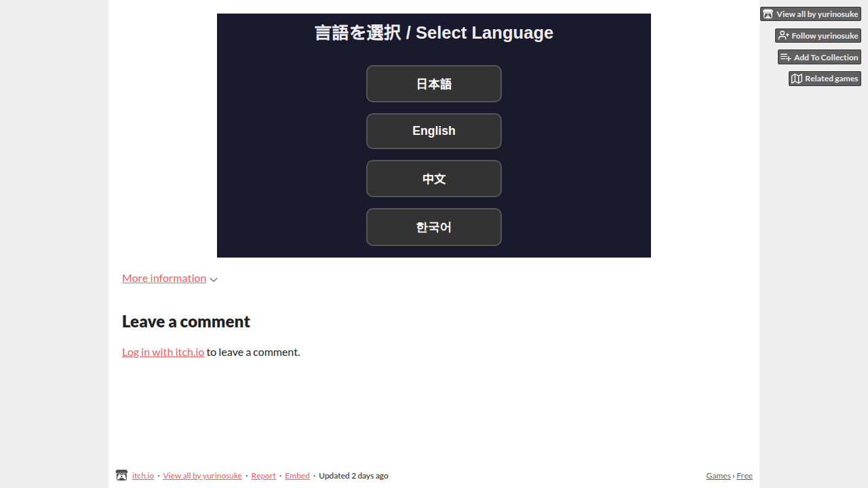Click the itch.io icon in the top-right button
This screenshot has width=868, height=488.
[768, 14]
